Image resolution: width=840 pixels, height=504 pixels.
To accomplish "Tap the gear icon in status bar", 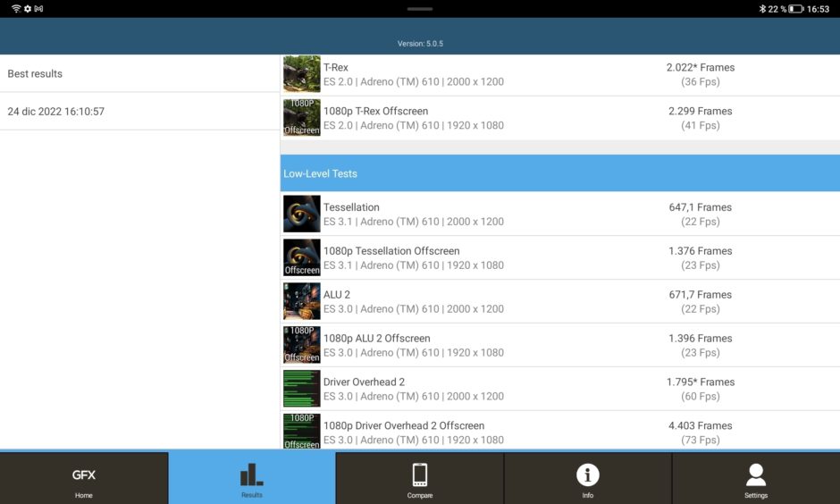I will pyautogui.click(x=28, y=9).
